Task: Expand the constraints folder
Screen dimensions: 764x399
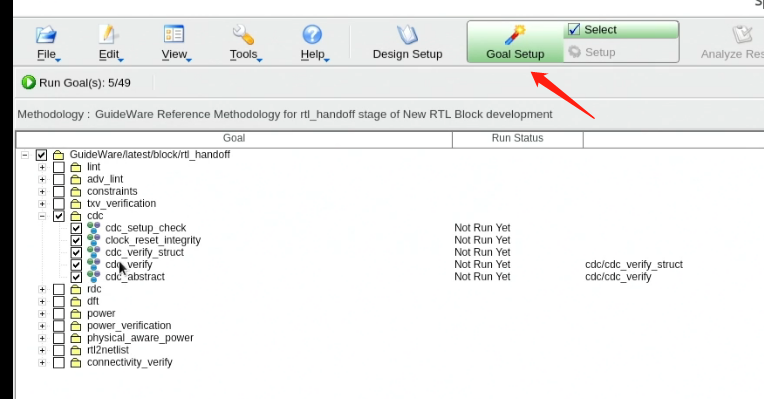Action: (42, 191)
